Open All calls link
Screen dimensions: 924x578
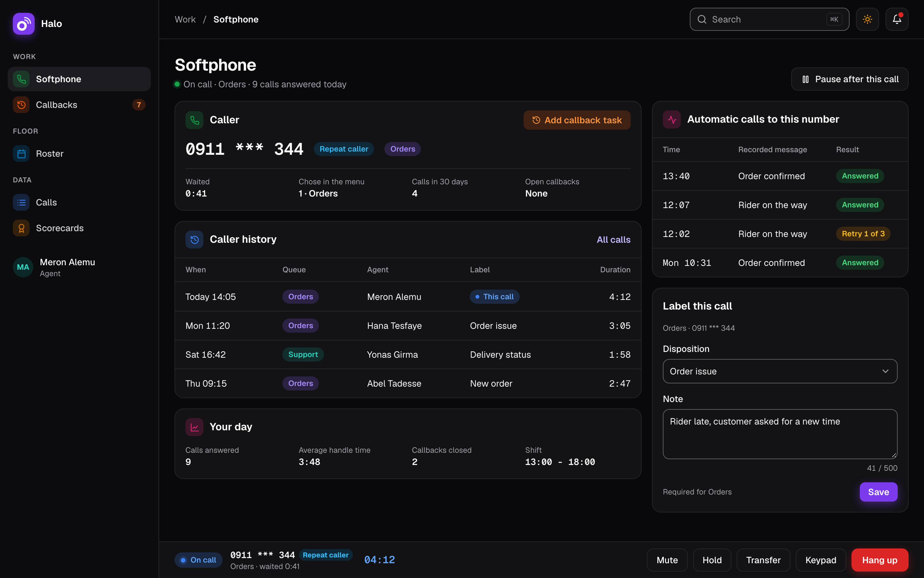coord(613,240)
